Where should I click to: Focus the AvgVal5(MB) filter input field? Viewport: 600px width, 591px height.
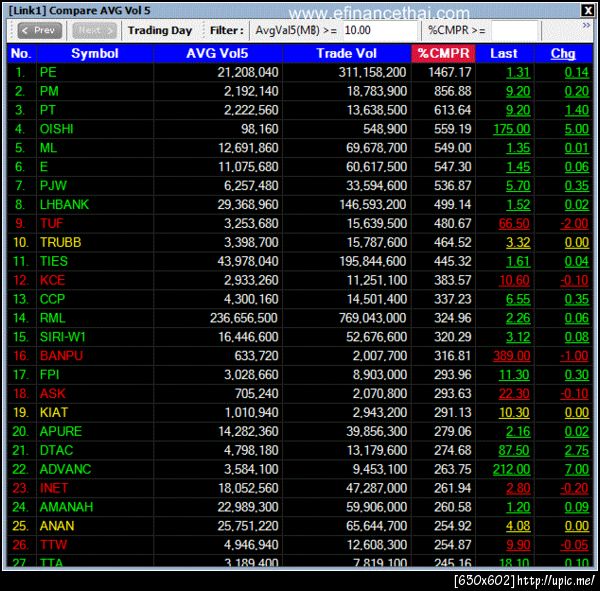click(380, 30)
